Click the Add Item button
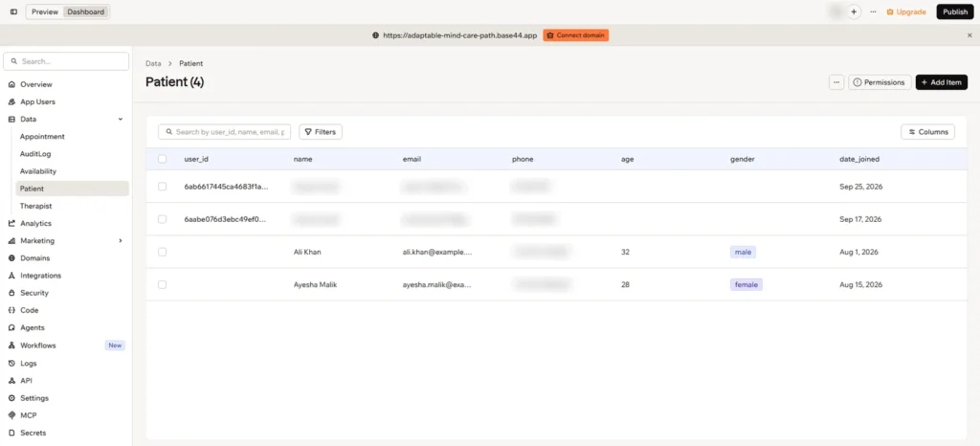Screen dimensions: 980x446 (942, 82)
